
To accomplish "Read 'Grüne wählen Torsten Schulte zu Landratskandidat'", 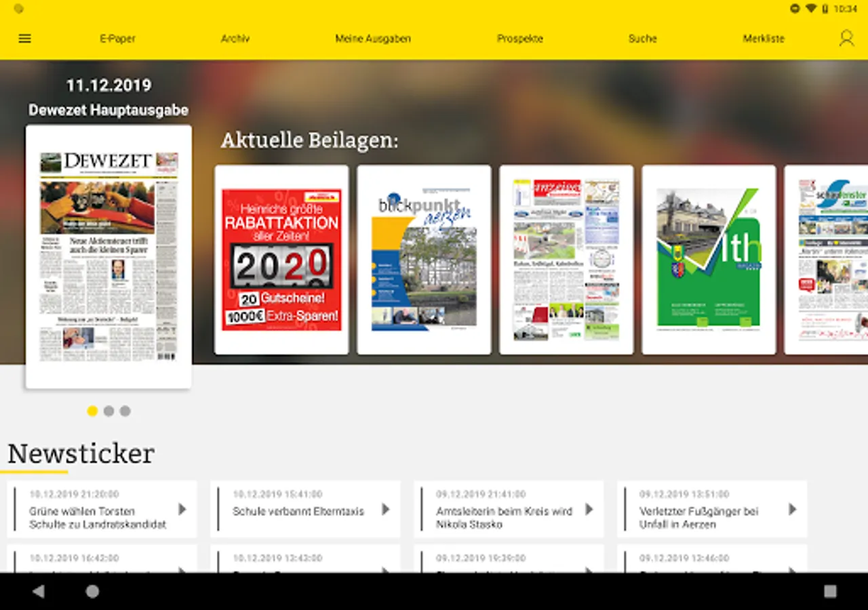I will pyautogui.click(x=98, y=518).
